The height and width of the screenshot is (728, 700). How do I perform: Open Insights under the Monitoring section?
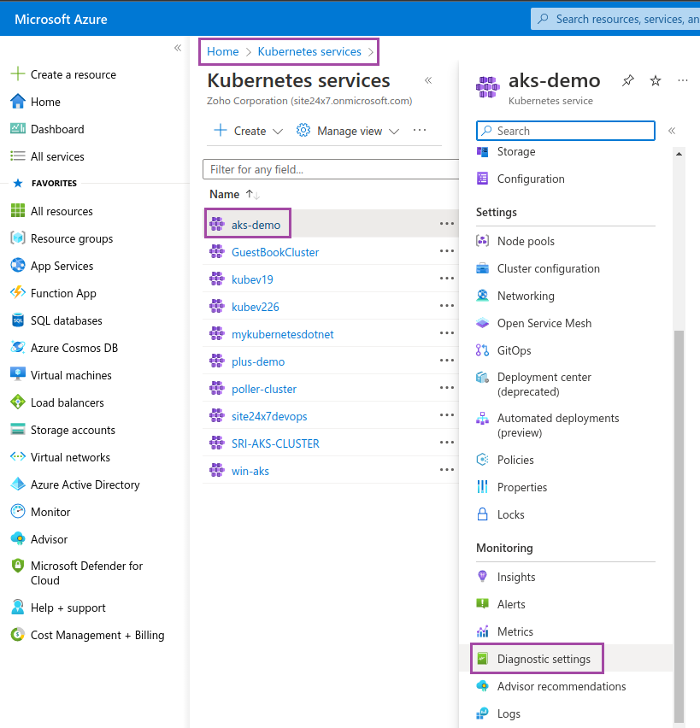click(x=515, y=577)
